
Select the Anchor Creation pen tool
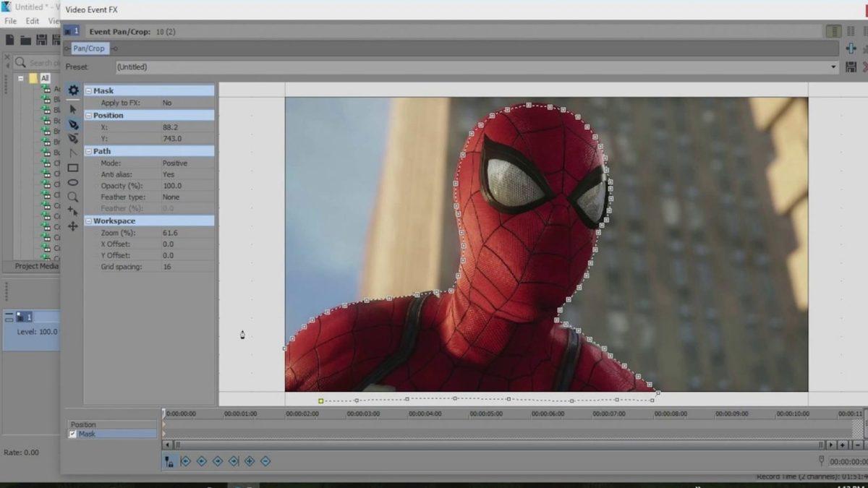coord(73,124)
